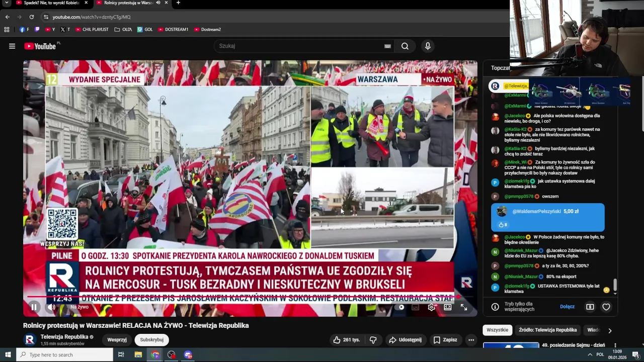Image resolution: width=644 pixels, height=362 pixels.
Task: Start voice search with the microphone
Action: point(428,46)
